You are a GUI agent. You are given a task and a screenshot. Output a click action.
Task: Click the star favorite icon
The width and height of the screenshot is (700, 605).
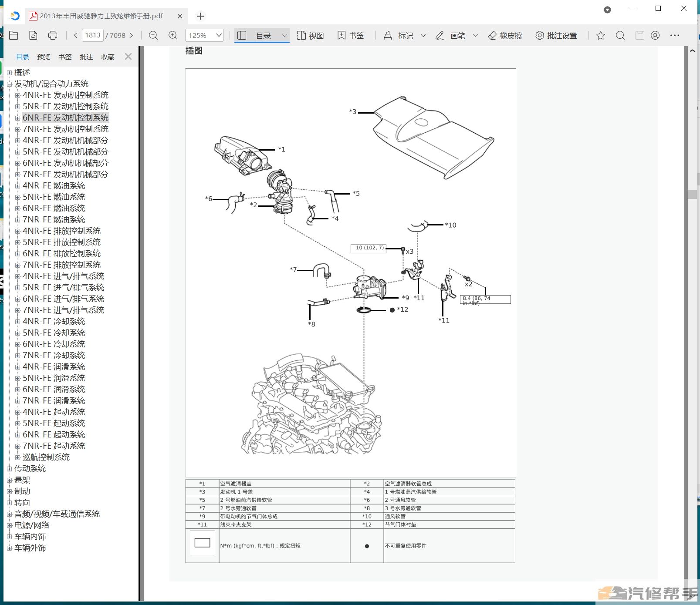tap(601, 36)
